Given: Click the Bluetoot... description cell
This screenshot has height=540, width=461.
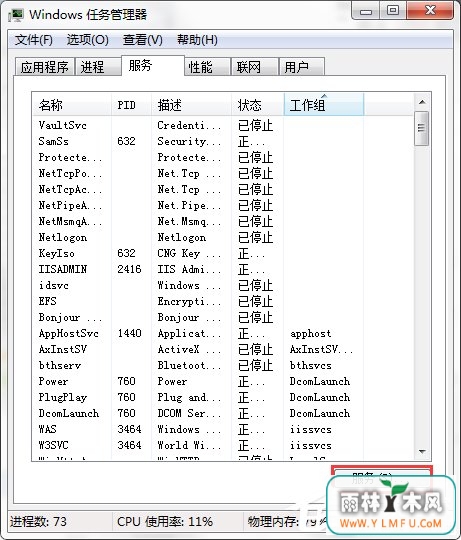Looking at the screenshot, I should coord(189,365).
